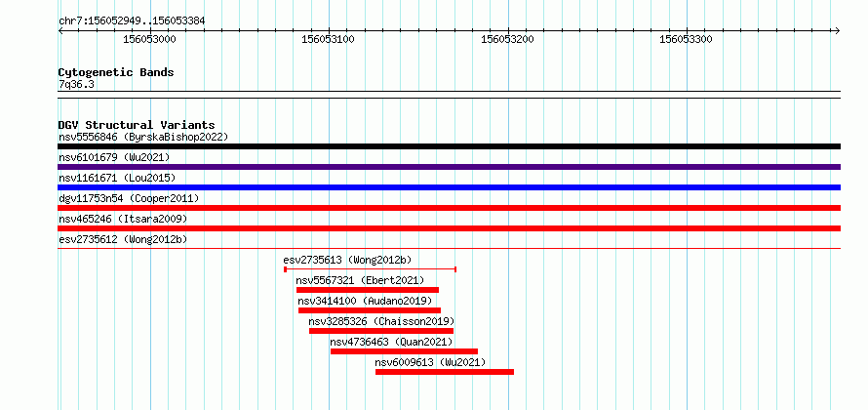This screenshot has width=868, height=410.
Task: Click the thin red esv2735612 variant line
Action: pyautogui.click(x=450, y=248)
